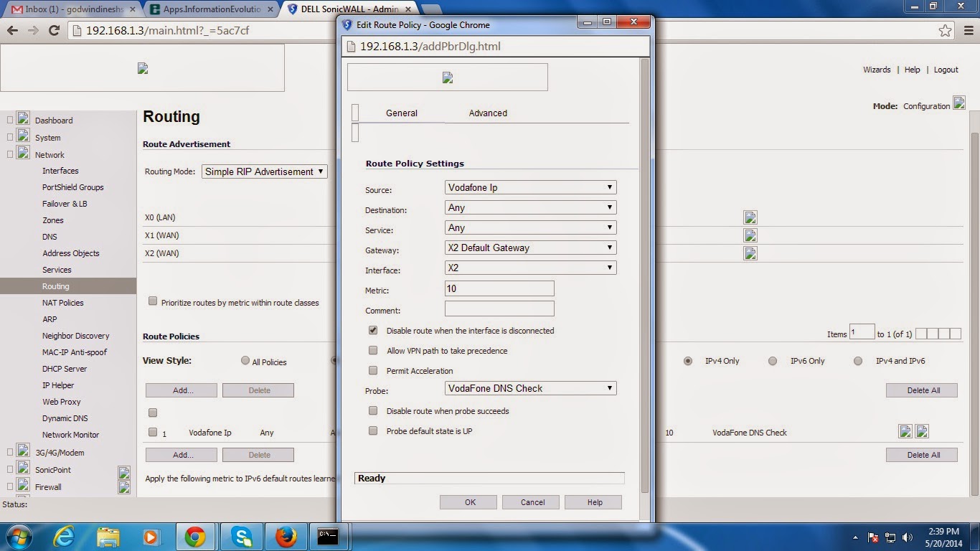This screenshot has height=551, width=980.
Task: Select the Gmail Inbox browser tab
Action: pyautogui.click(x=65, y=10)
